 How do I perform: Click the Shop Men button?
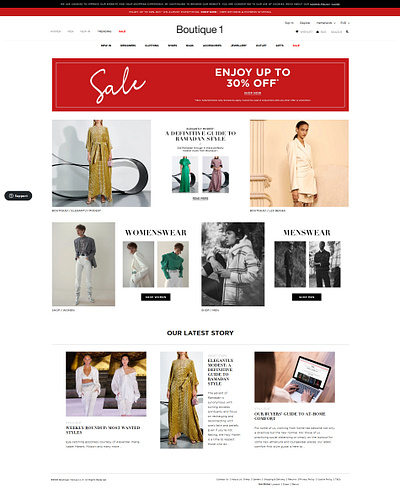(x=307, y=297)
